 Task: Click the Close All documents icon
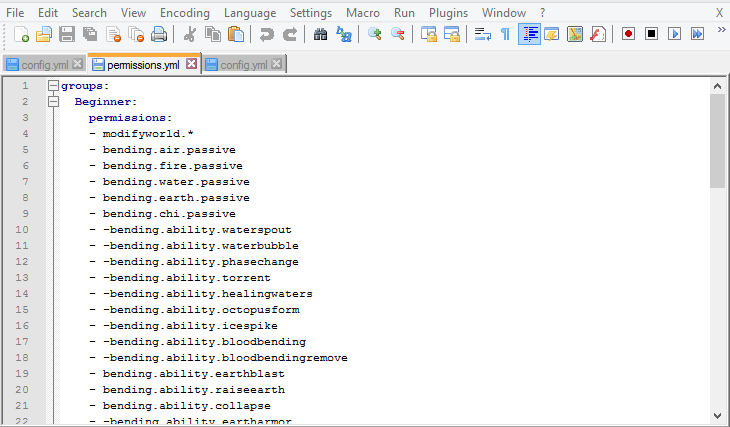point(136,34)
